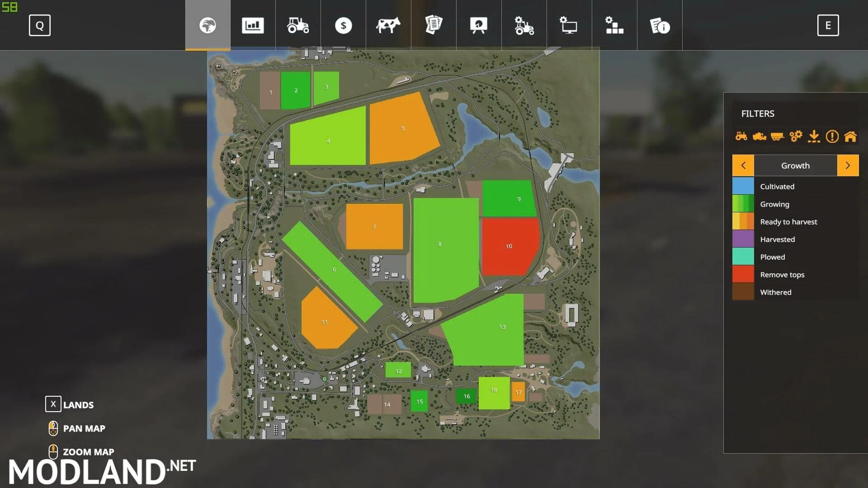The height and width of the screenshot is (488, 868).
Task: Click the Harvested purple swatch
Action: (743, 239)
